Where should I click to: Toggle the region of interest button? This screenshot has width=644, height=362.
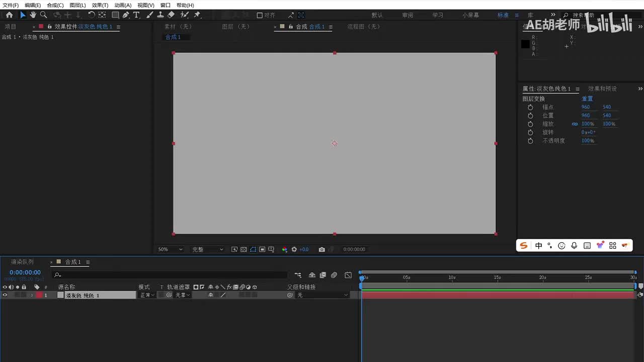coord(262,249)
